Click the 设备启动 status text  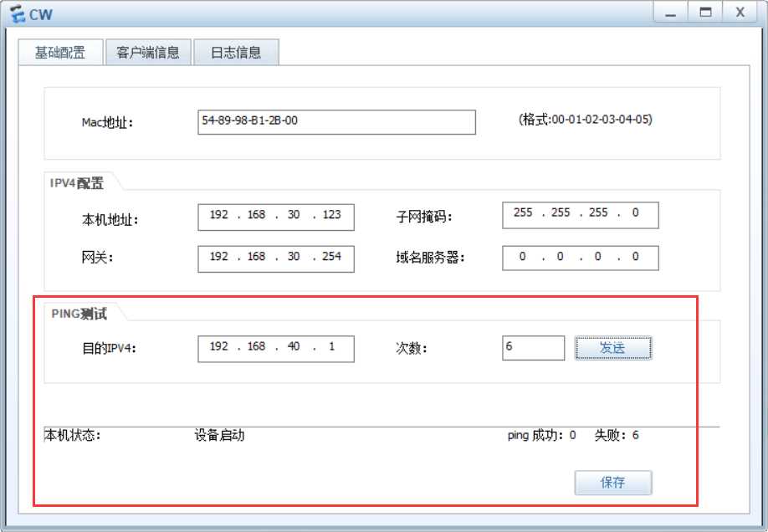coord(219,435)
